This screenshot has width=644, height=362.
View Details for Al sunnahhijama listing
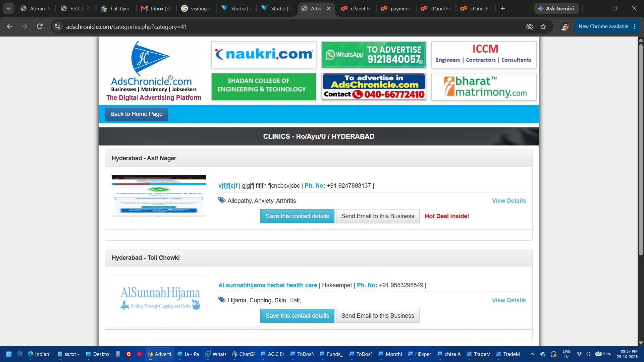[509, 300]
